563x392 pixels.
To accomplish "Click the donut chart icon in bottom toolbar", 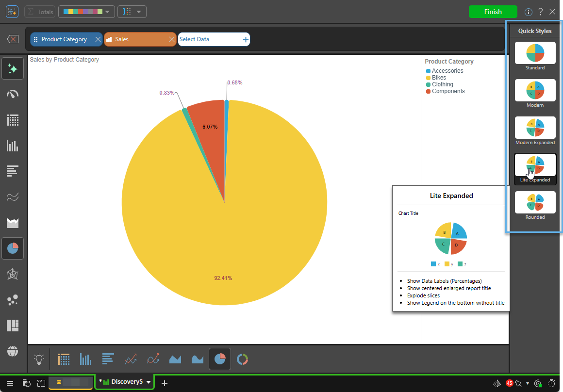I will 242,359.
